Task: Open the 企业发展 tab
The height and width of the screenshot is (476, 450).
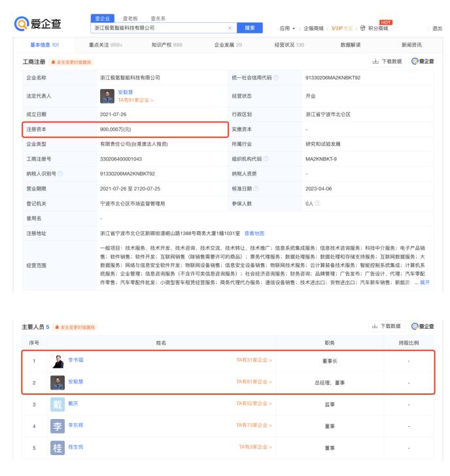Action: pos(228,45)
